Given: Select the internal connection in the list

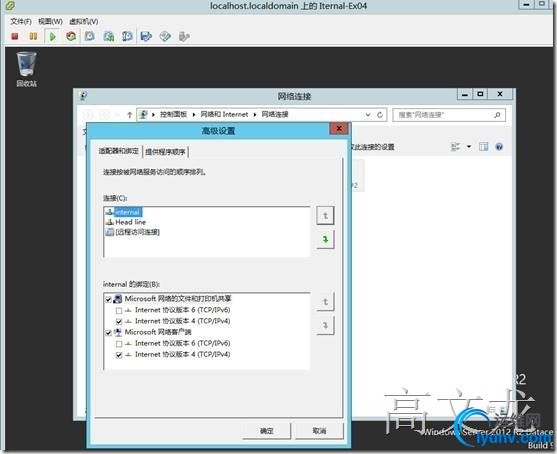Looking at the screenshot, I should click(127, 212).
